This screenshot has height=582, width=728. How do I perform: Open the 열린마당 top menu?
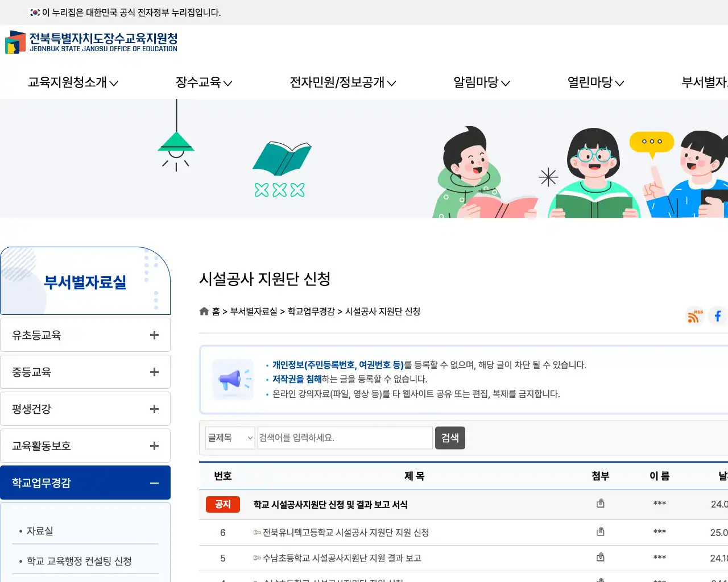click(x=595, y=82)
